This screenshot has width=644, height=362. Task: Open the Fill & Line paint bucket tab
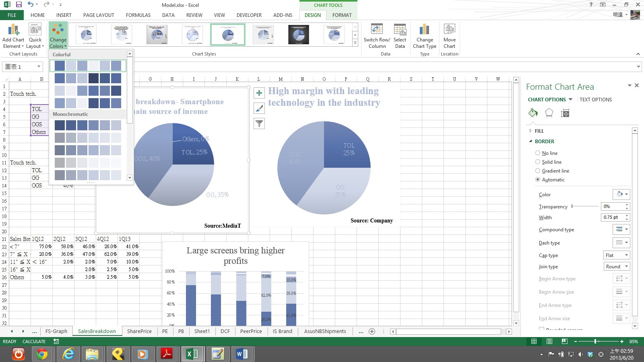click(533, 113)
